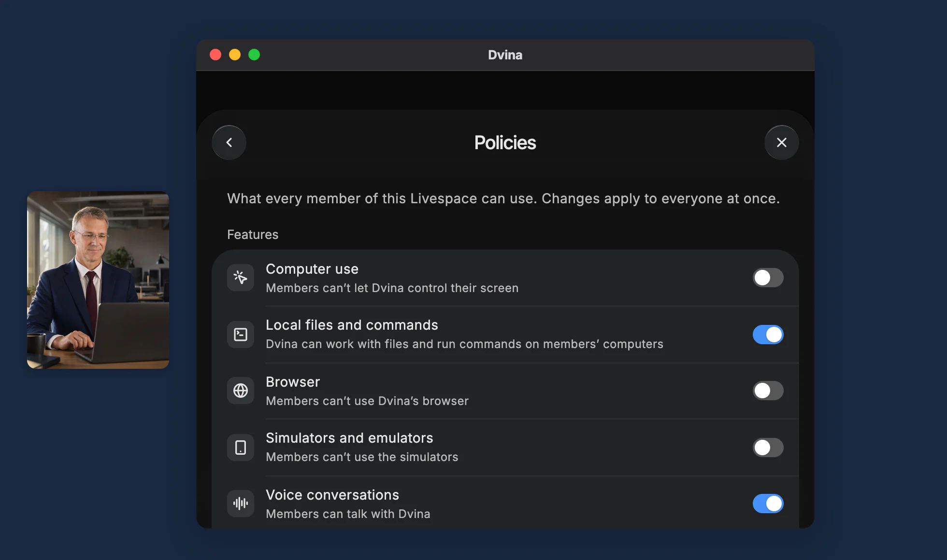Image resolution: width=947 pixels, height=560 pixels.
Task: Click 'Computer use' row title
Action: (x=312, y=269)
